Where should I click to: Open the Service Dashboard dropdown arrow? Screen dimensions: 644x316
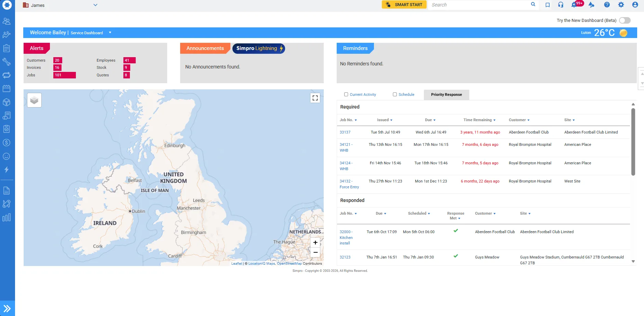click(110, 33)
